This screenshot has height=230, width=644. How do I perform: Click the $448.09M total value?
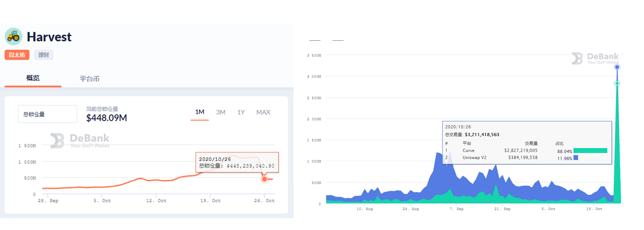pyautogui.click(x=107, y=118)
